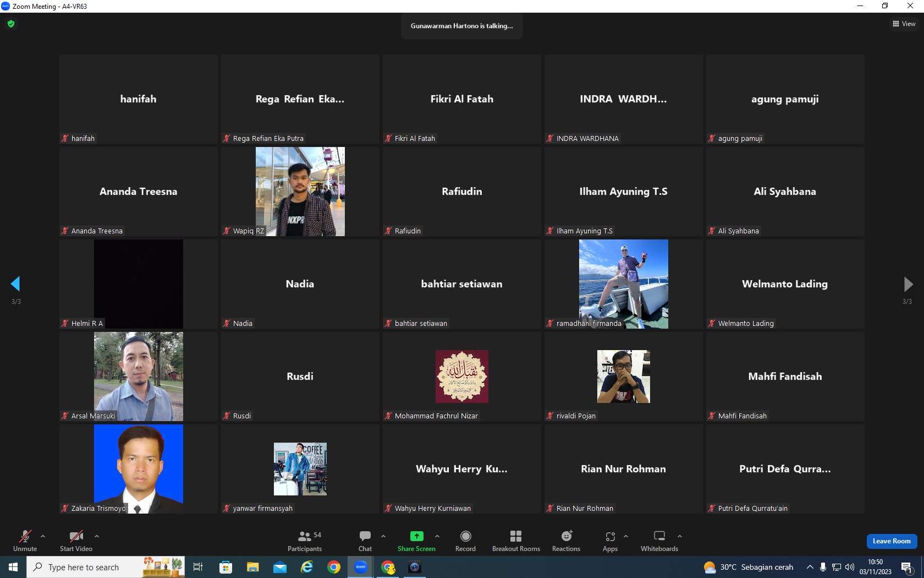Screen dimensions: 924x578
Task: Select Arsal Marsuki's video tile
Action: (139, 377)
